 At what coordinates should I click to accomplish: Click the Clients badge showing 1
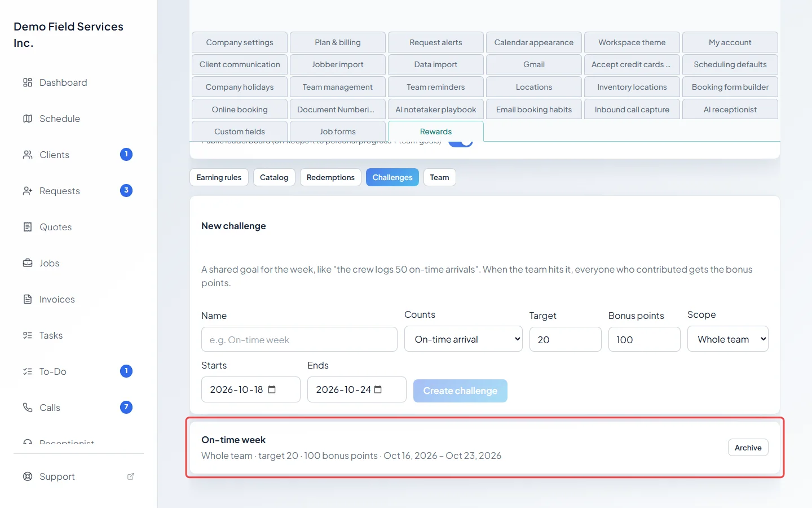point(126,154)
